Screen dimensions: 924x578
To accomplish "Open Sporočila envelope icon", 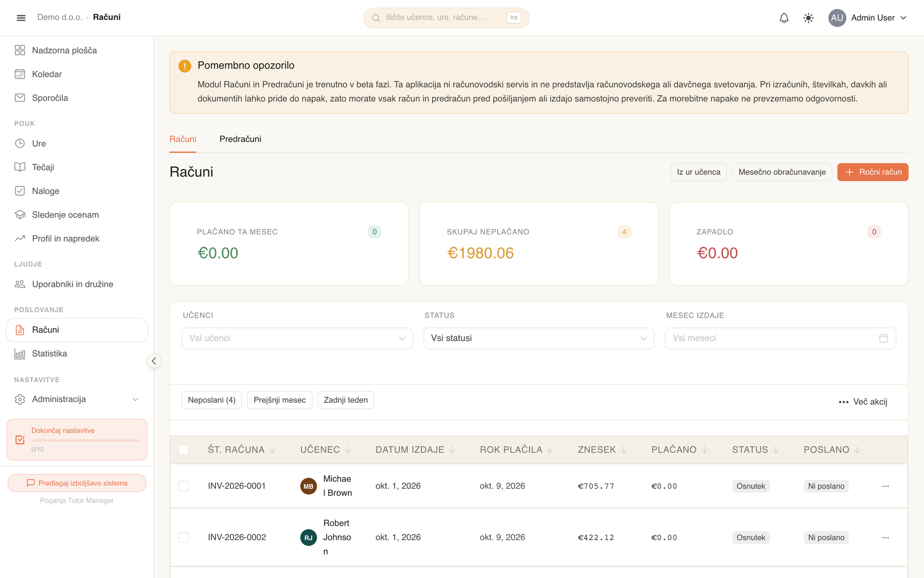I will point(20,98).
